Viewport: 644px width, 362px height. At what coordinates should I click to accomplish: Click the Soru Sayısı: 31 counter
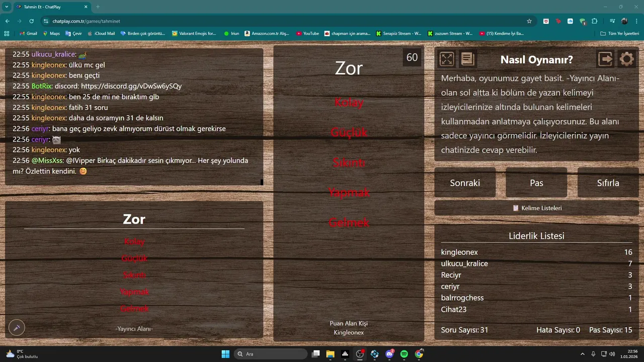click(x=464, y=330)
